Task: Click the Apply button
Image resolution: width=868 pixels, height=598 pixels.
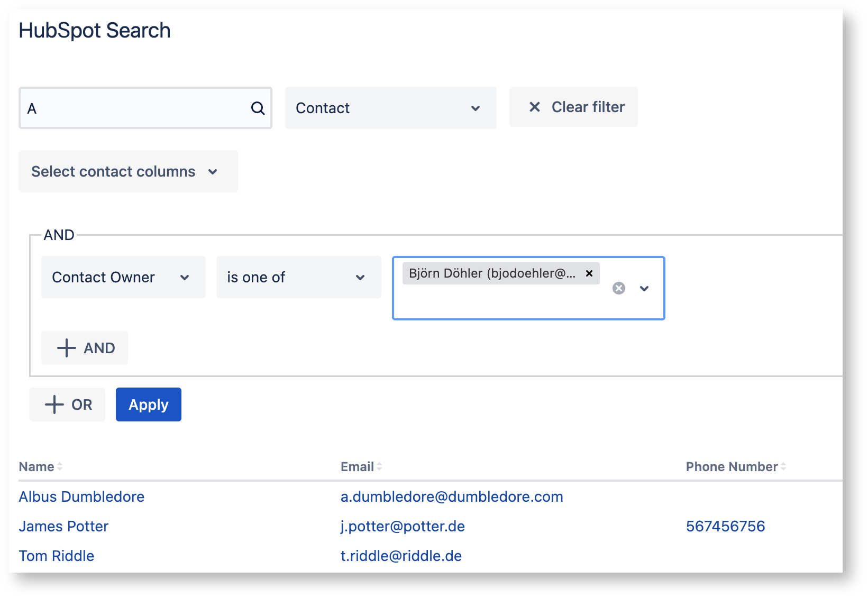Action: 149,404
